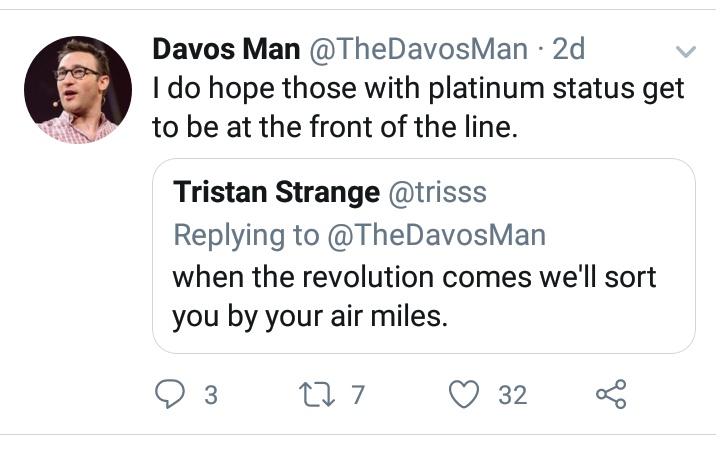
Task: Click the like count 32
Action: click(512, 396)
